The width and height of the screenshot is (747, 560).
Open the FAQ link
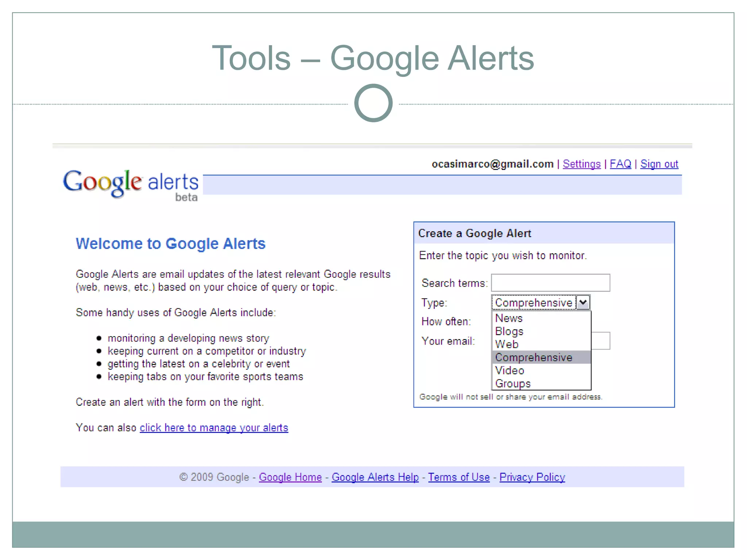point(620,164)
